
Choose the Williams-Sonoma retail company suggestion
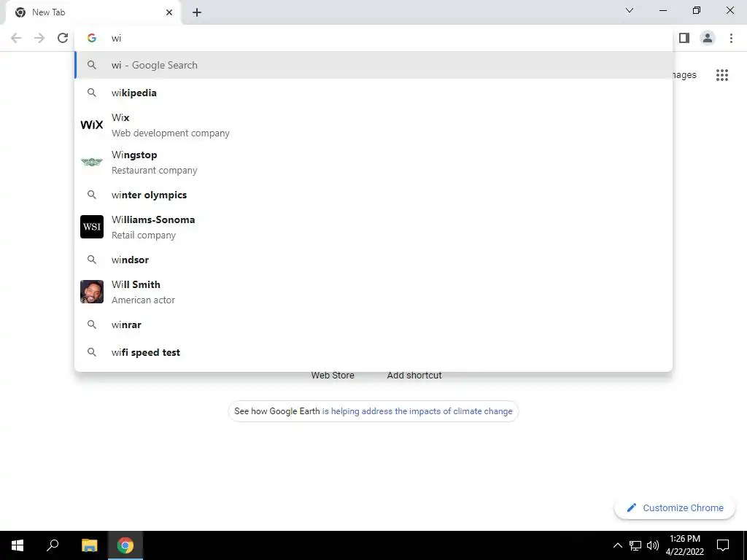click(373, 227)
